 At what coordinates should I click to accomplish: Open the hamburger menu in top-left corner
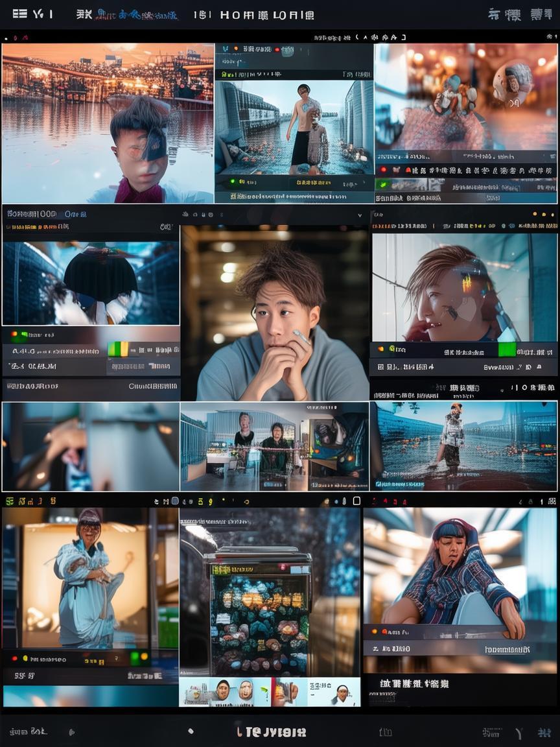point(19,14)
